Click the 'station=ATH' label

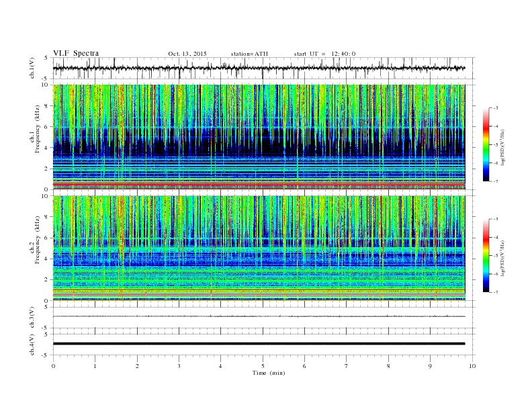coord(249,54)
